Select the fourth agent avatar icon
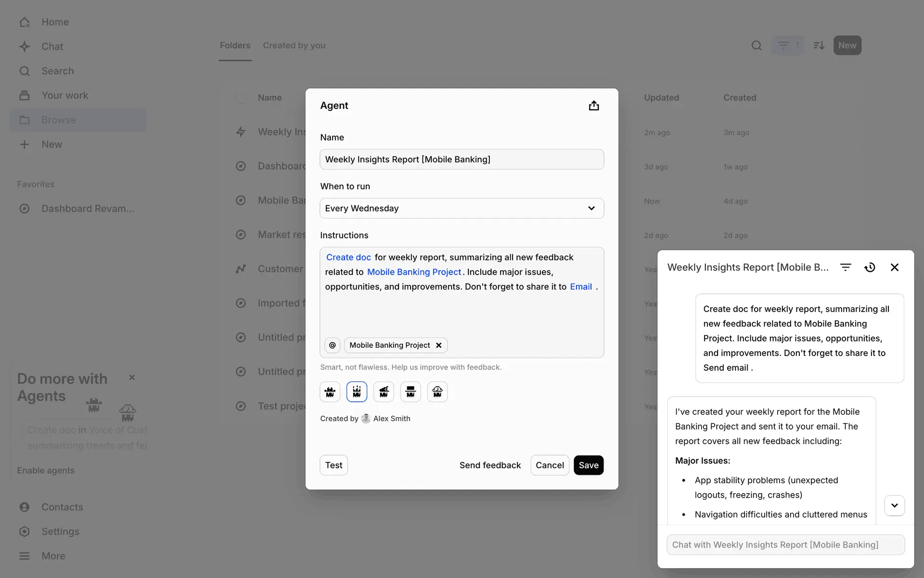The image size is (924, 578). pos(411,392)
